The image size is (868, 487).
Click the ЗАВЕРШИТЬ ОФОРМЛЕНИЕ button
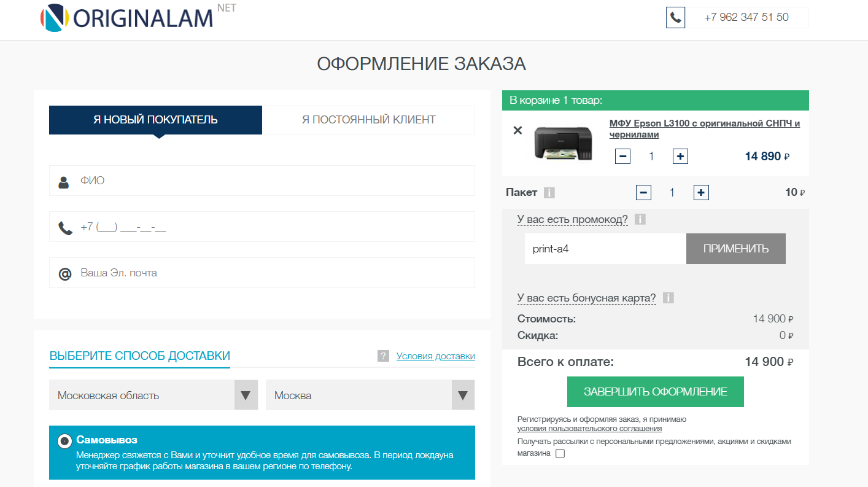tap(656, 392)
